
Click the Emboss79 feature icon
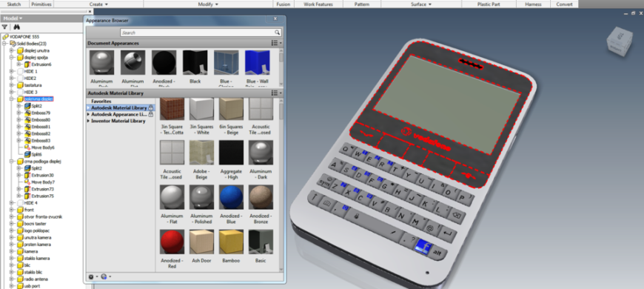coord(27,113)
